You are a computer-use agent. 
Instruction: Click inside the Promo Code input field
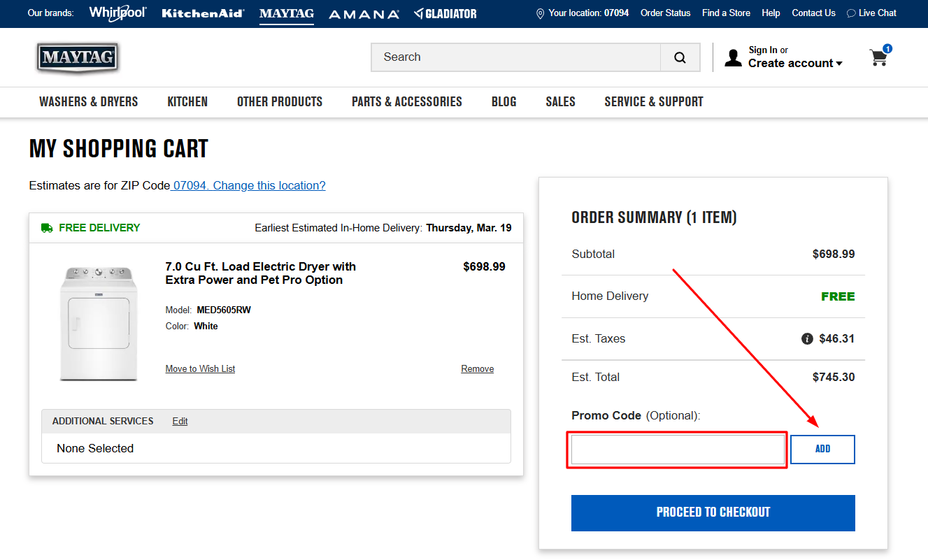[x=676, y=450]
